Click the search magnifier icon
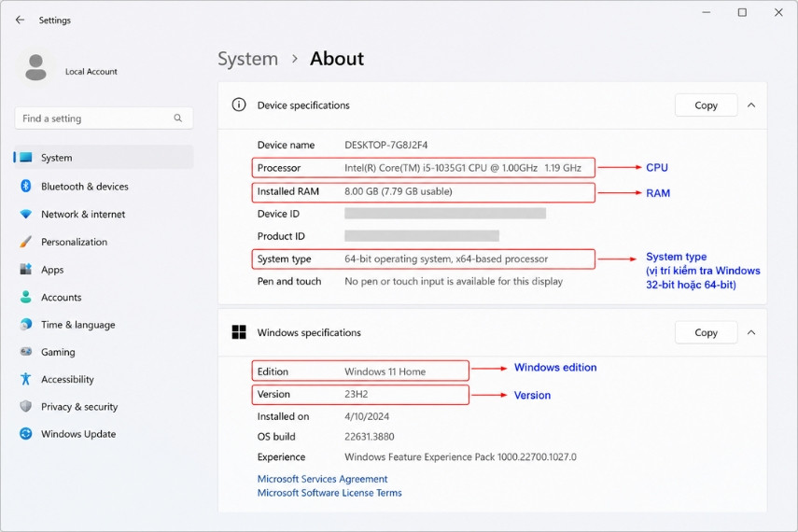Viewport: 798px width, 532px height. [177, 119]
